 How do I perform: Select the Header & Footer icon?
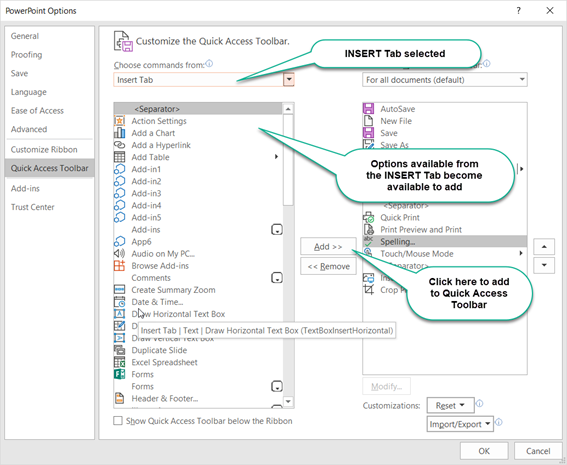(x=119, y=398)
